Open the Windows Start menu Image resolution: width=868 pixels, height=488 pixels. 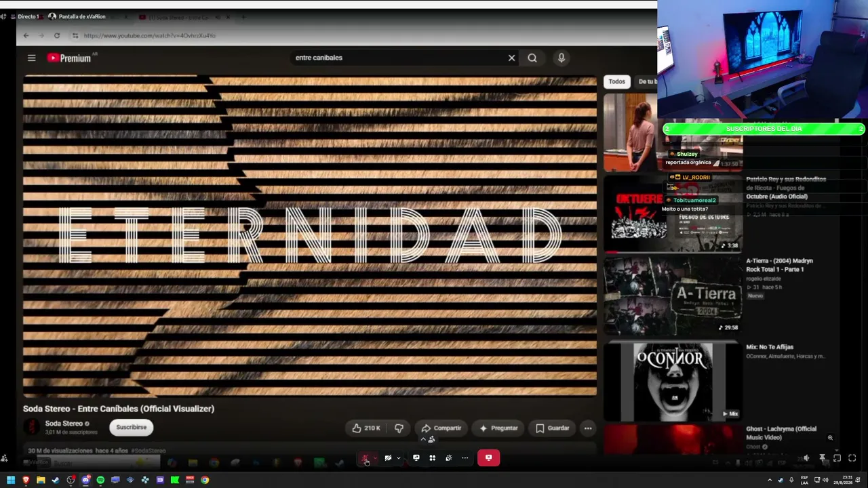tap(11, 481)
